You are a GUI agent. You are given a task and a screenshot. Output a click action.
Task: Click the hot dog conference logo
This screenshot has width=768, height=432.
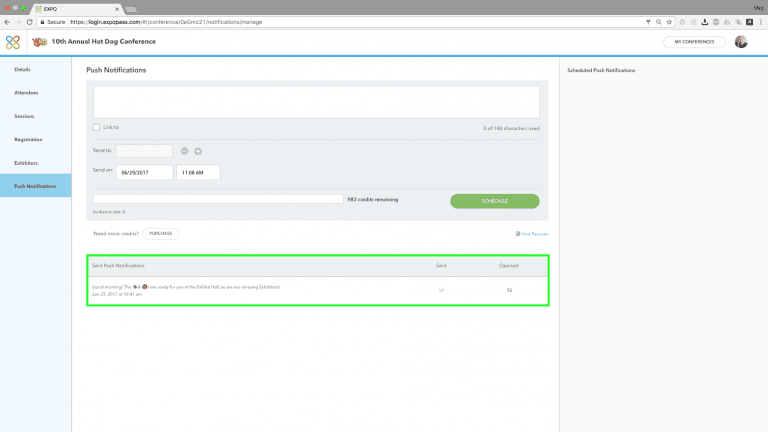(39, 42)
